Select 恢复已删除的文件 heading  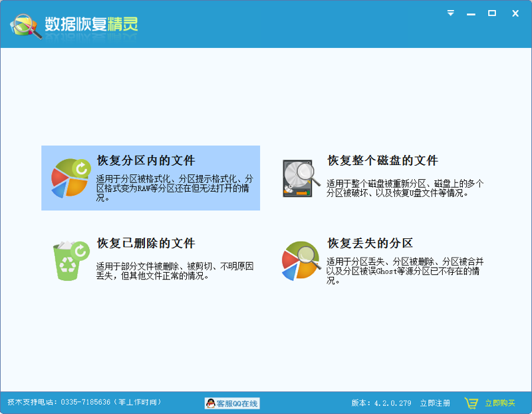tap(146, 243)
